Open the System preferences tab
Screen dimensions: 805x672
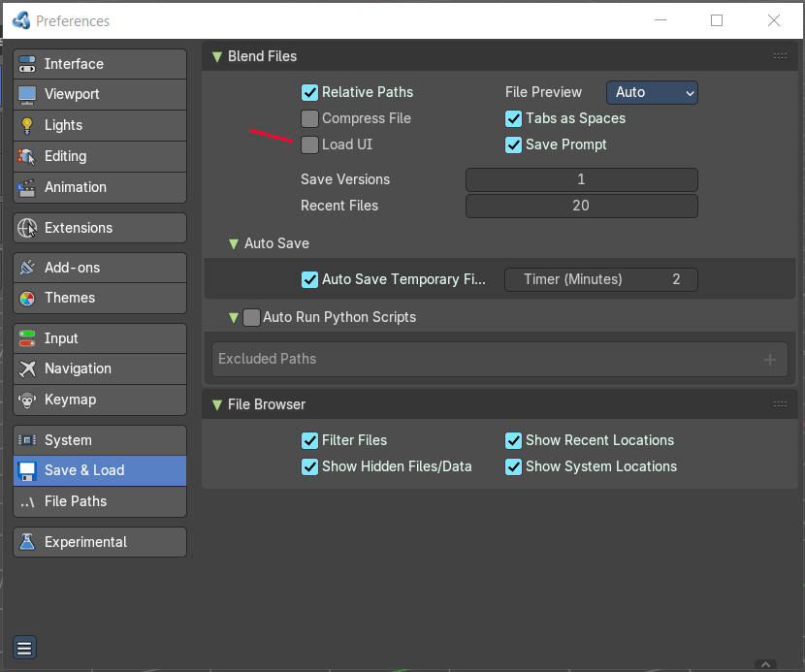[x=100, y=440]
